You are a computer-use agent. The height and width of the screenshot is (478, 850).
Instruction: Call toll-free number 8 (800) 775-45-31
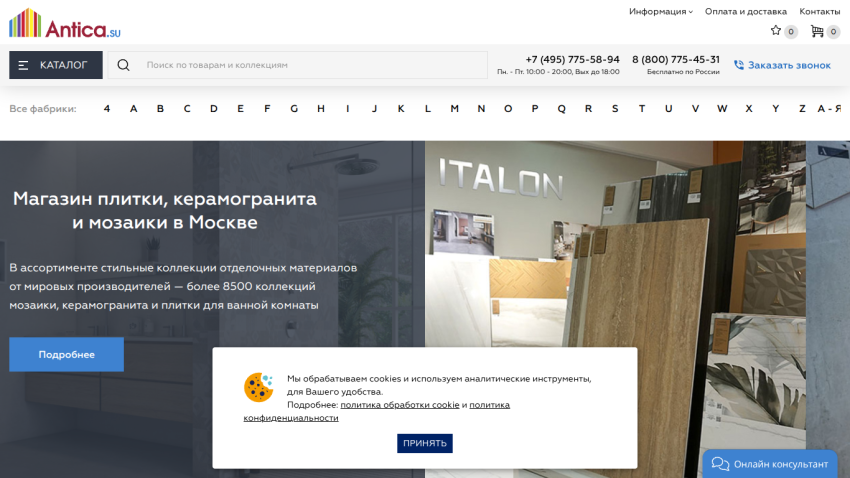[x=675, y=60]
